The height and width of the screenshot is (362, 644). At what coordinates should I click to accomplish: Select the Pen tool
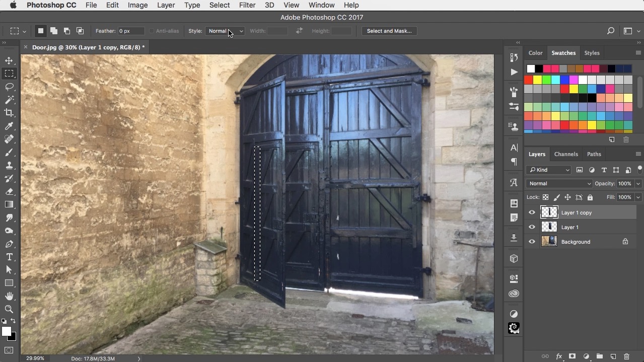9,244
